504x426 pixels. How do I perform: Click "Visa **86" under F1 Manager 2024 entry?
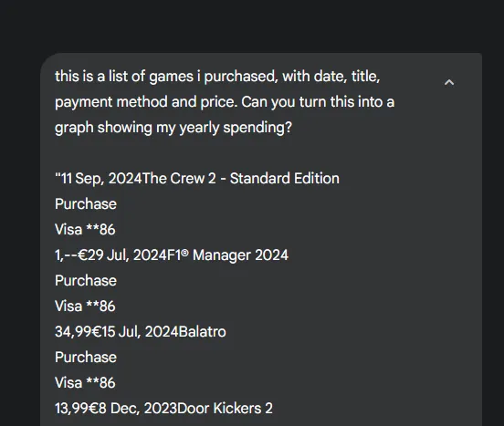click(x=85, y=306)
